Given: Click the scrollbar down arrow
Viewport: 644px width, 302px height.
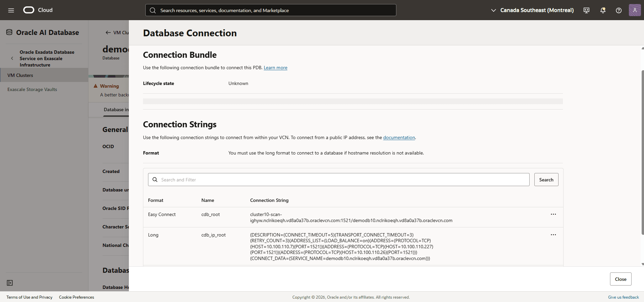Looking at the screenshot, I should tap(642, 264).
